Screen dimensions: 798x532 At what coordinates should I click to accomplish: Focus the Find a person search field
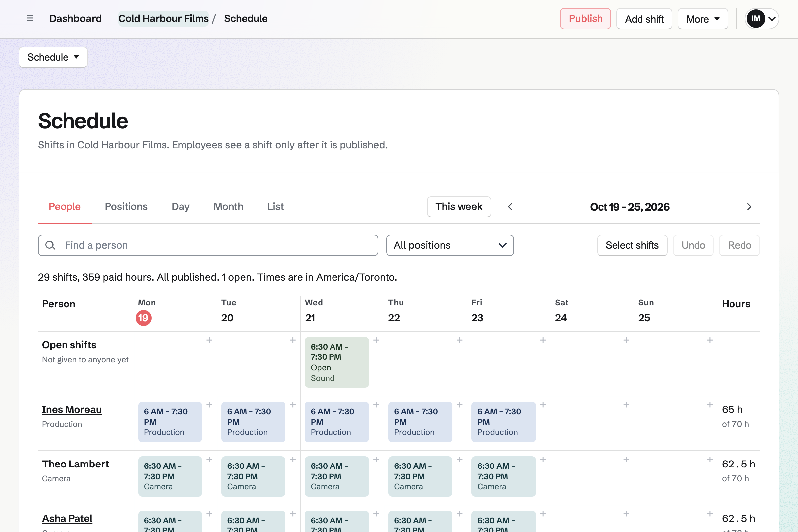[x=208, y=245]
